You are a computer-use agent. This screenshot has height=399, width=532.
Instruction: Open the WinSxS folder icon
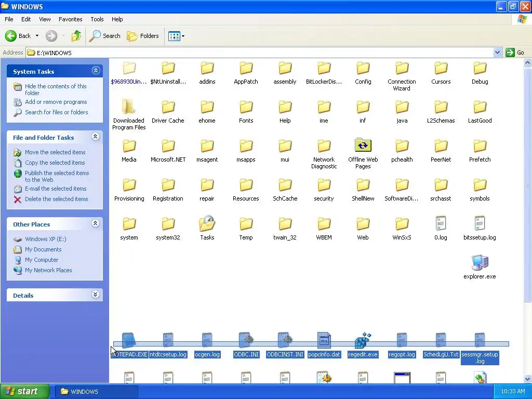(402, 224)
